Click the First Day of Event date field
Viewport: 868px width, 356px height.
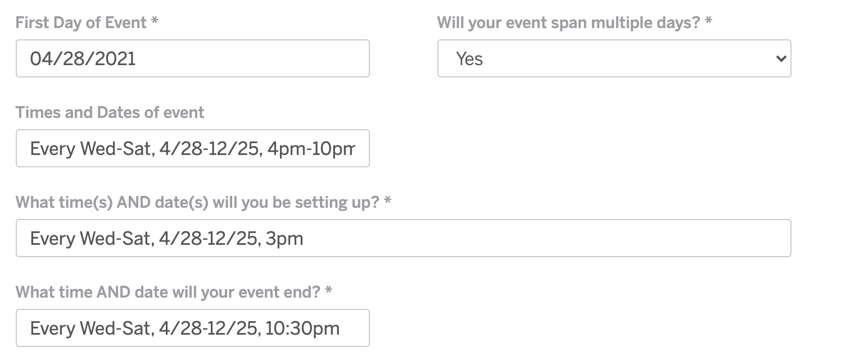pos(192,58)
